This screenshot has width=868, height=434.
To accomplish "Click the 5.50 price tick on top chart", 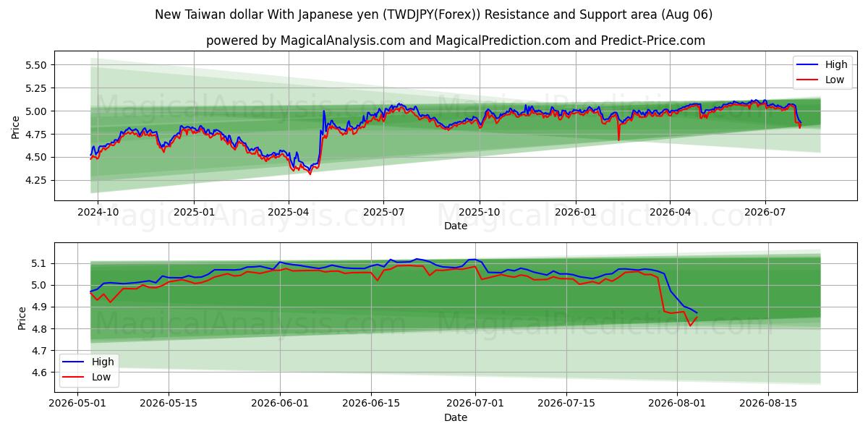I will click(35, 65).
